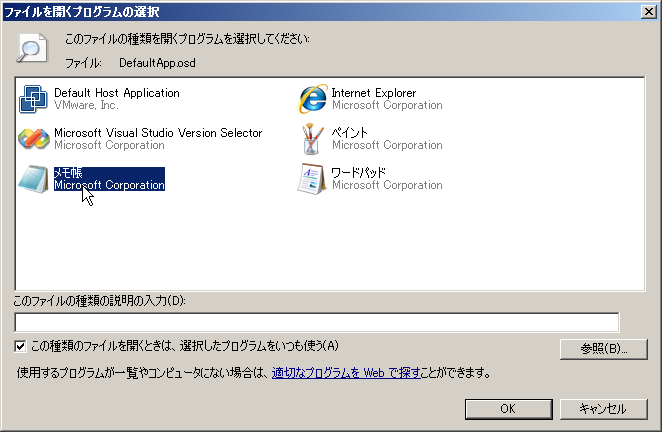Follow the 適切なプログラムを Web で探す link
The image size is (662, 432).
(x=346, y=373)
